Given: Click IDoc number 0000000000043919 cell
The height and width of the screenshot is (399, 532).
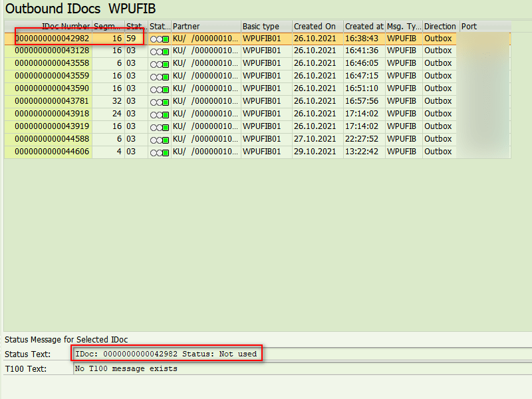Looking at the screenshot, I should coord(52,126).
